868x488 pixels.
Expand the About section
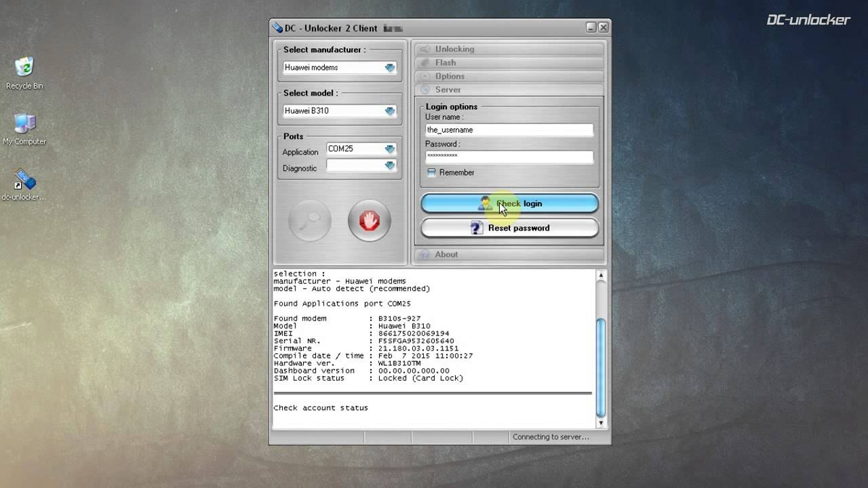pyautogui.click(x=509, y=255)
